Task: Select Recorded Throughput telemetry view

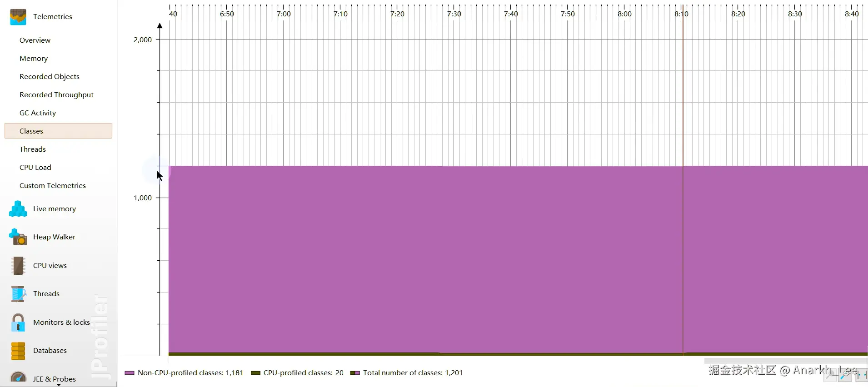Action: (x=56, y=94)
